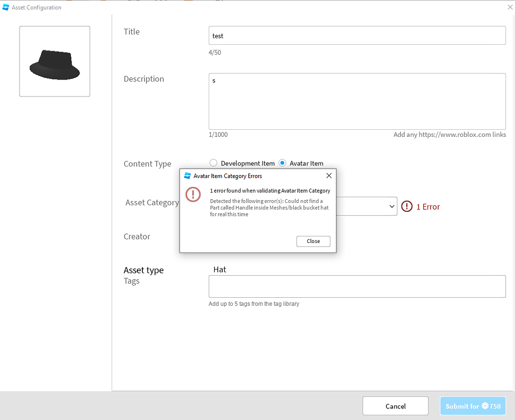
Task: Dismiss the error popup with its X button
Action: tap(329, 176)
